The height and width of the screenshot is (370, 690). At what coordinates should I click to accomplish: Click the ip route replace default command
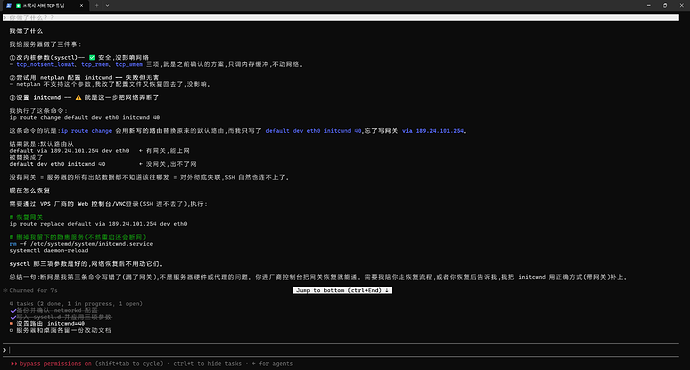(x=98, y=224)
